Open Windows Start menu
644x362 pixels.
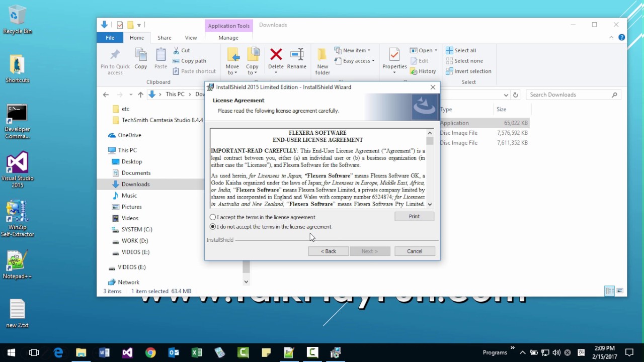click(11, 352)
